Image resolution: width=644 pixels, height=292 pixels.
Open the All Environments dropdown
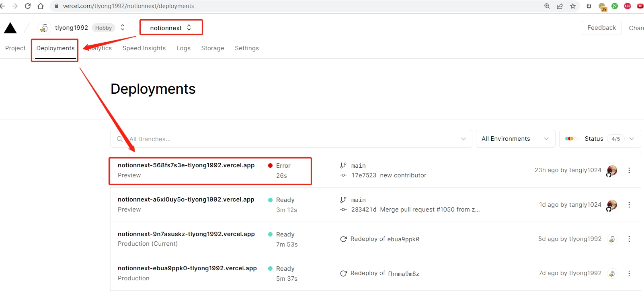(515, 139)
